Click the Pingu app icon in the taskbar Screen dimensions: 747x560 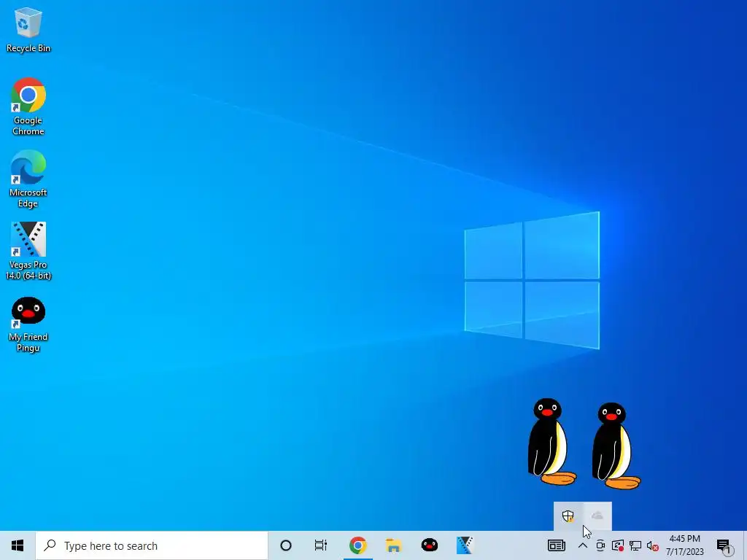[x=429, y=545]
